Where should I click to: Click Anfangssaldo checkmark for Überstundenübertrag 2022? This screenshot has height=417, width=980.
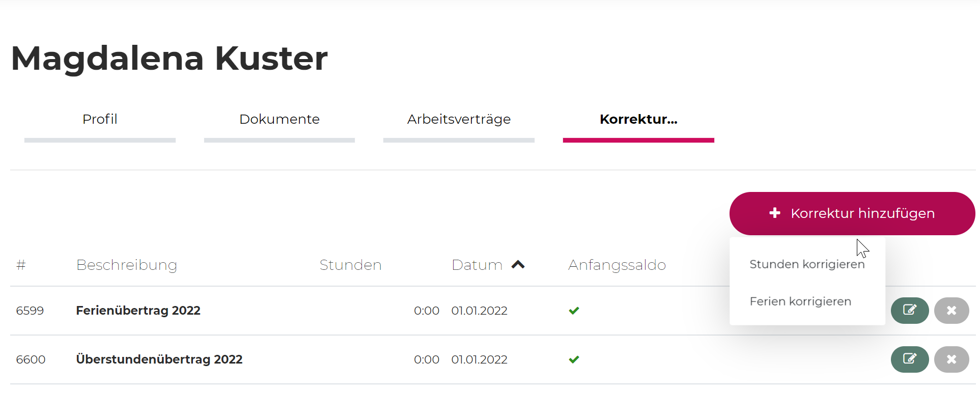574,359
